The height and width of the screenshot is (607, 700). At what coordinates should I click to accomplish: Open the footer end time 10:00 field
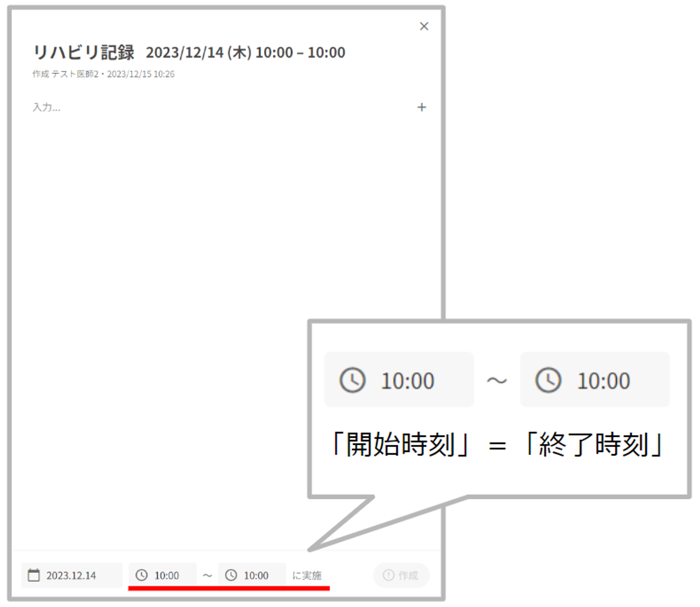[256, 575]
